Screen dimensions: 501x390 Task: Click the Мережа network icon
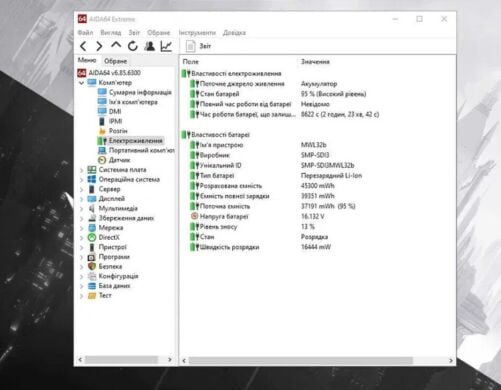(92, 228)
